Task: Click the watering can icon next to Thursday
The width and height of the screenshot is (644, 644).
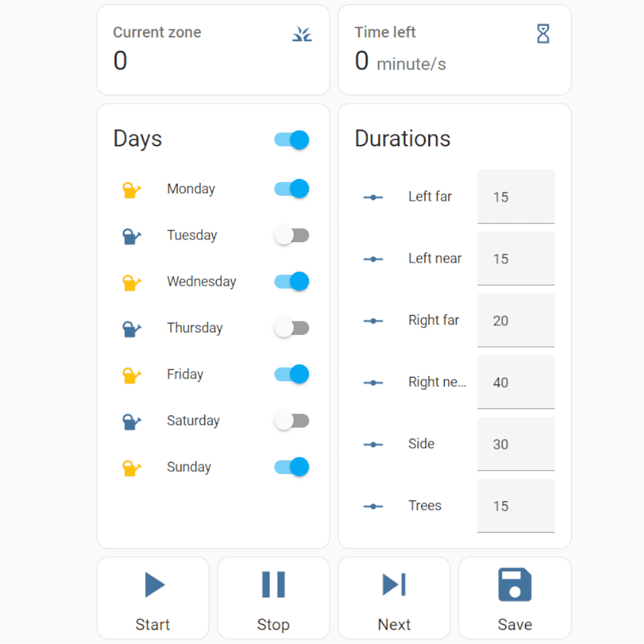Action: tap(131, 329)
